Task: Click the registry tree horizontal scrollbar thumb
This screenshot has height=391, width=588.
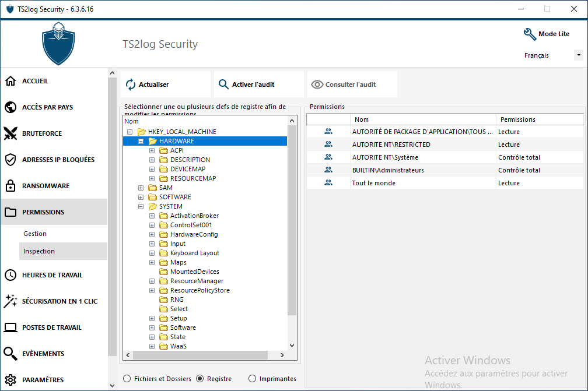Action: tap(200, 355)
